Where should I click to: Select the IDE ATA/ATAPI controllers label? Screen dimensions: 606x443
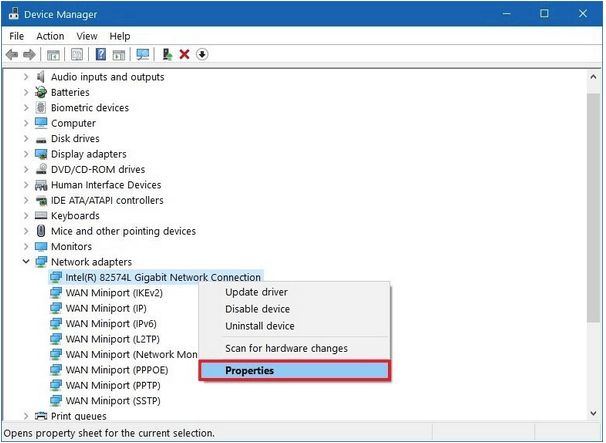pos(107,200)
